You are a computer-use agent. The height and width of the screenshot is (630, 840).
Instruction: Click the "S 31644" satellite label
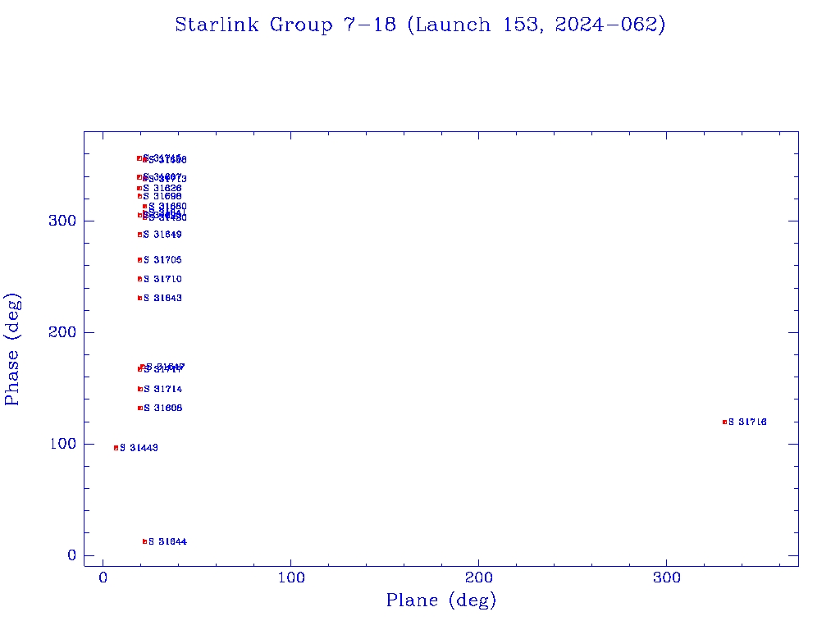(x=167, y=541)
